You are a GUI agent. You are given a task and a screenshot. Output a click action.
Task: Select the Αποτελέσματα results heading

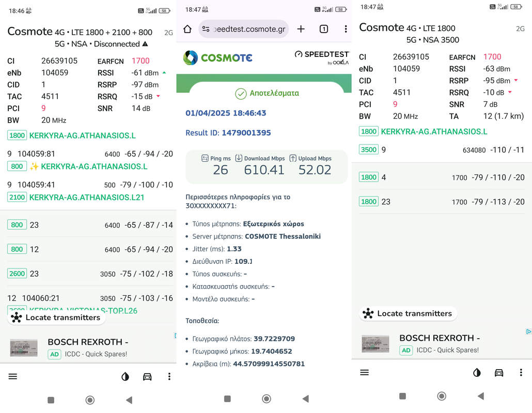267,93
